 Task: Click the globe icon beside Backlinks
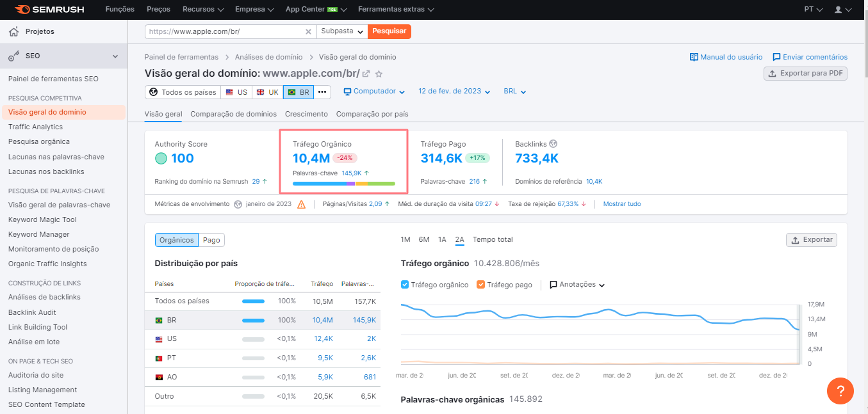tap(553, 144)
